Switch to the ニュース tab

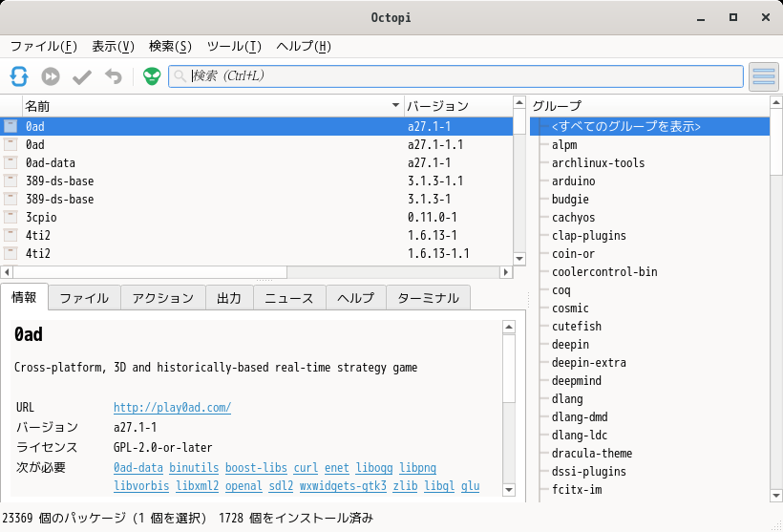[x=289, y=298]
